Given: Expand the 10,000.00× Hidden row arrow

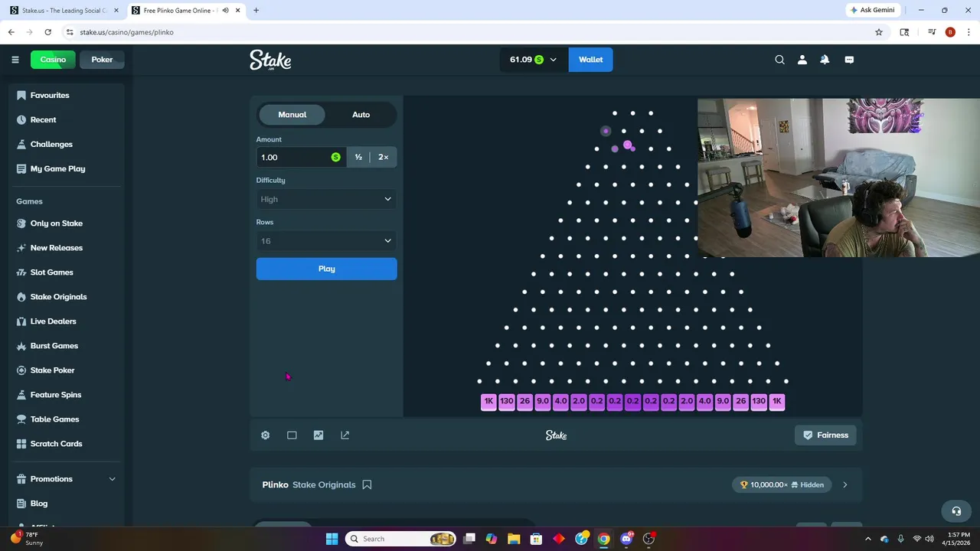Looking at the screenshot, I should point(845,484).
